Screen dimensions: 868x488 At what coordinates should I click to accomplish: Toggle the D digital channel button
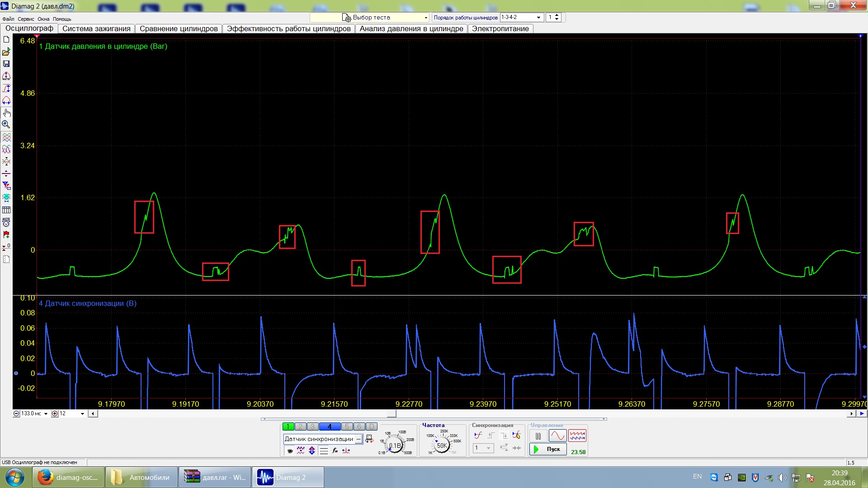(x=372, y=427)
